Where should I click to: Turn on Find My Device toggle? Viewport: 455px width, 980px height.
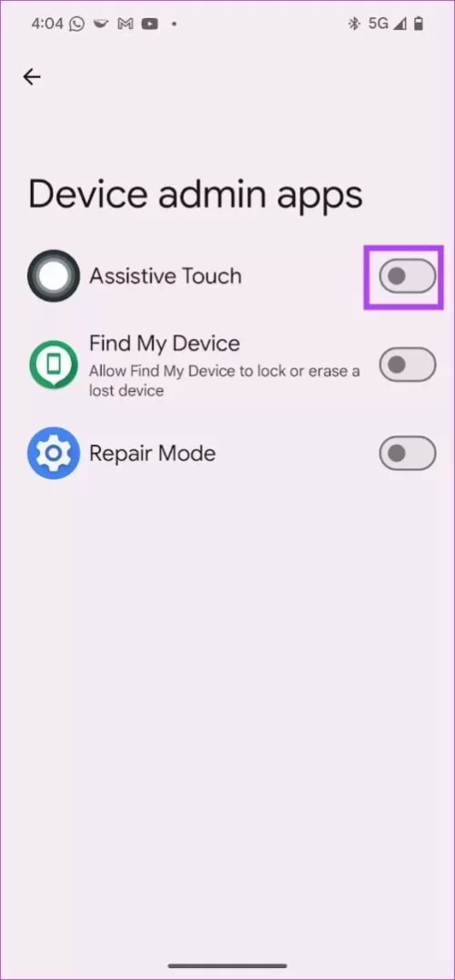click(x=407, y=365)
